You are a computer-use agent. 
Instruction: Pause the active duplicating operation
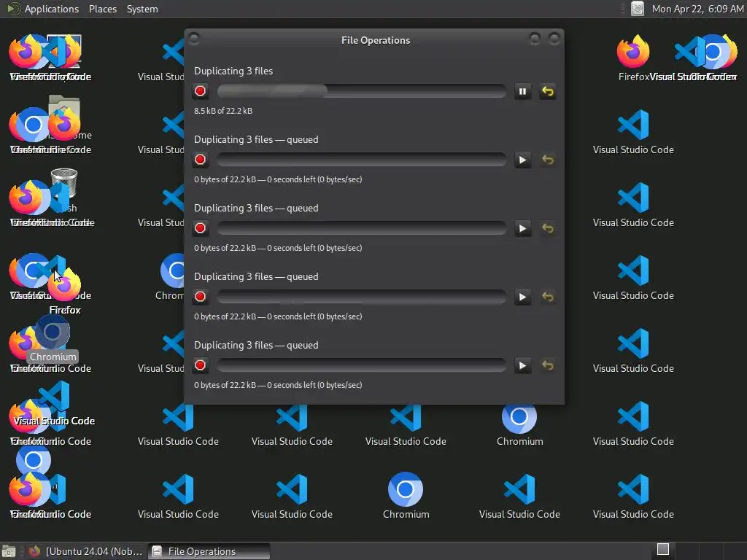(x=522, y=91)
